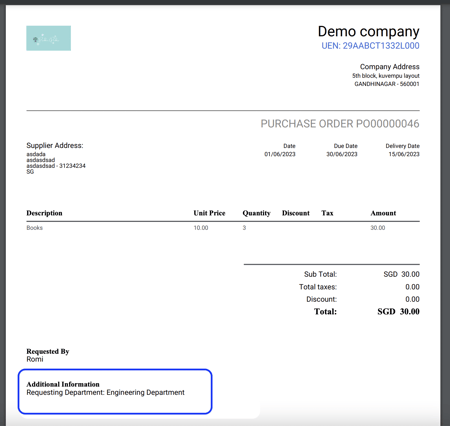Click the Requested By label
450x426 pixels.
[48, 351]
